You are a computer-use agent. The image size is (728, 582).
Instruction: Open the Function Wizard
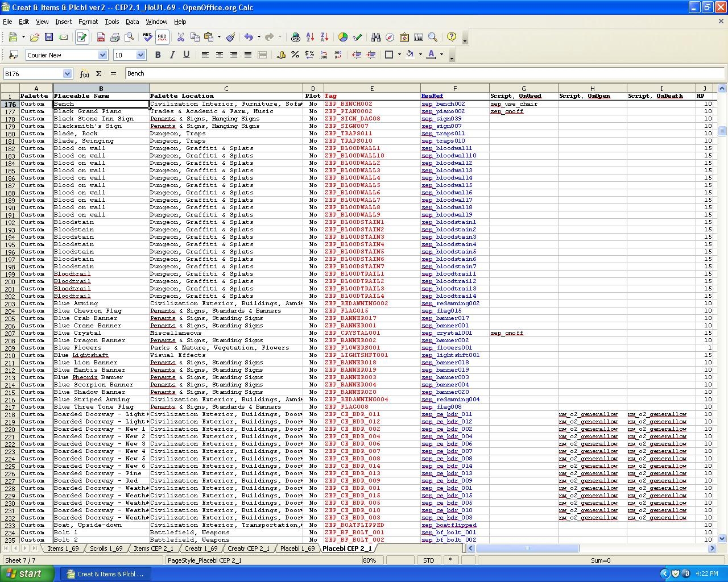tap(85, 74)
